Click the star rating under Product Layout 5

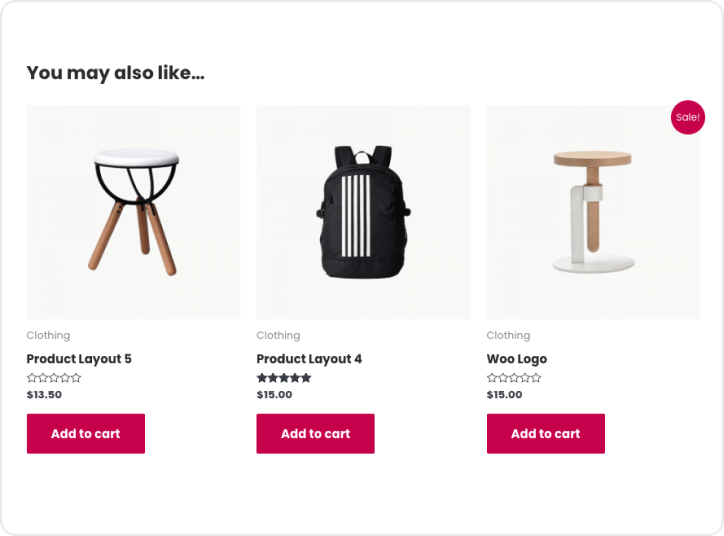[x=54, y=378]
